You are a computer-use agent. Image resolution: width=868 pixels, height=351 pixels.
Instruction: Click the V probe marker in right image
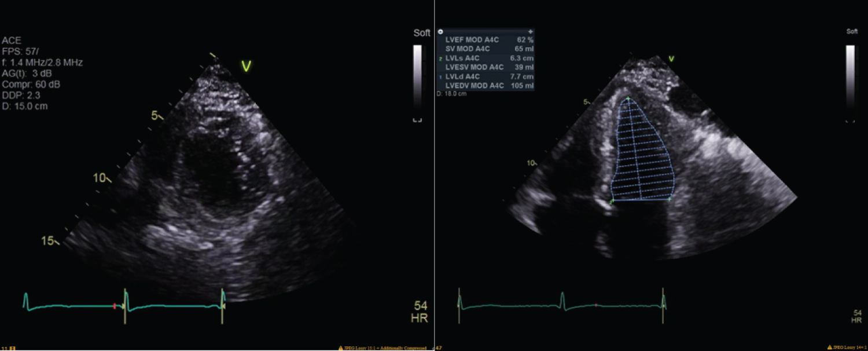click(671, 58)
